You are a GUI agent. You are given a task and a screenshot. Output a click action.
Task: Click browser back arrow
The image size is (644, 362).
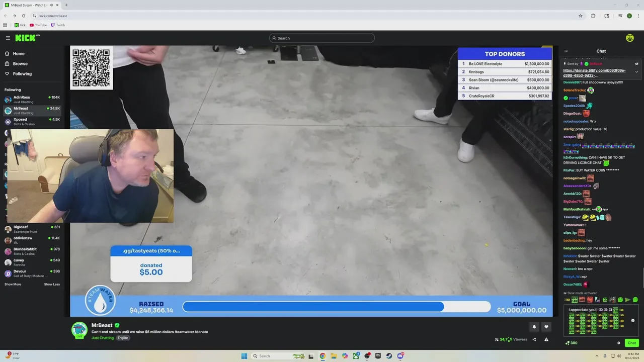[x=6, y=16]
